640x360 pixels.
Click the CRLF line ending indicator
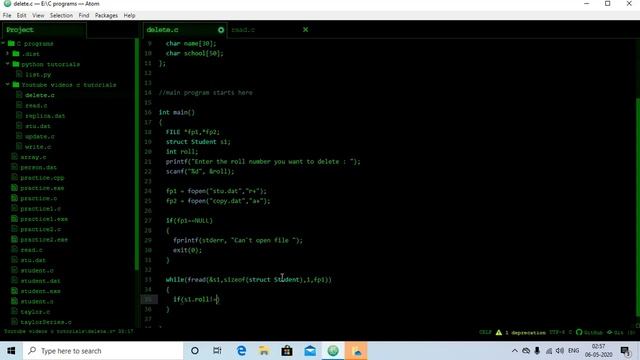pyautogui.click(x=485, y=332)
